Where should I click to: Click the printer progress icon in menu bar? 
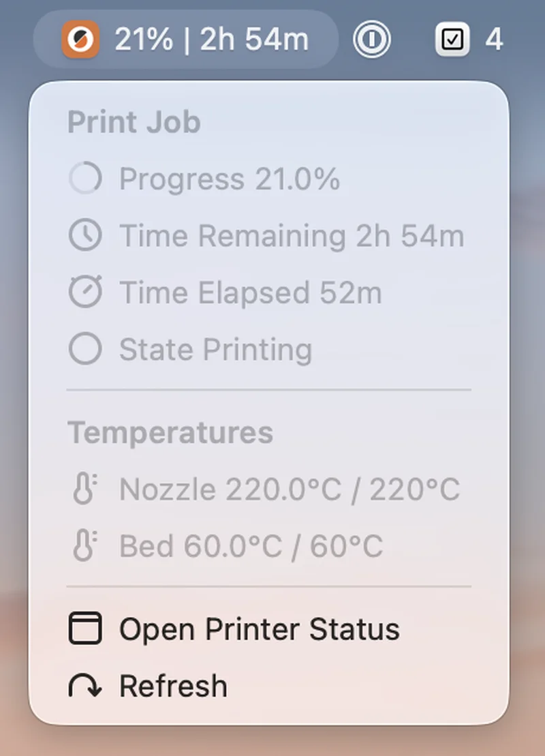pos(80,39)
